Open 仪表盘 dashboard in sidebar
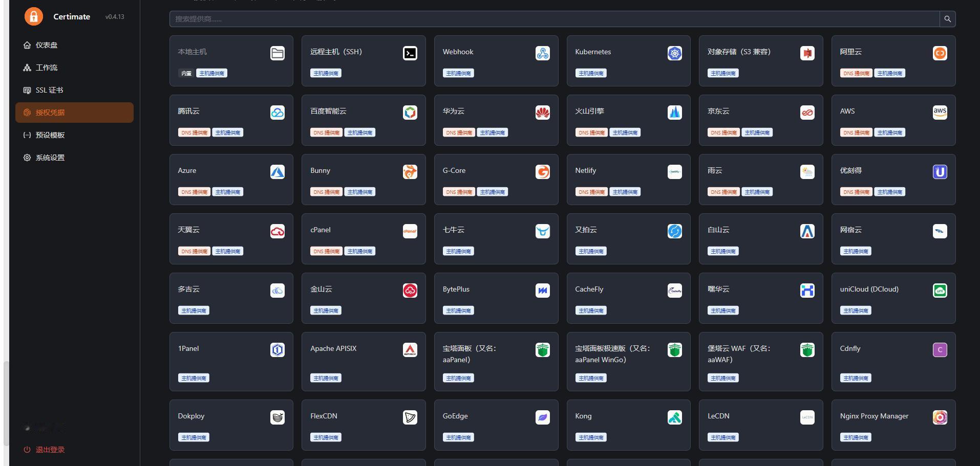 (74, 45)
